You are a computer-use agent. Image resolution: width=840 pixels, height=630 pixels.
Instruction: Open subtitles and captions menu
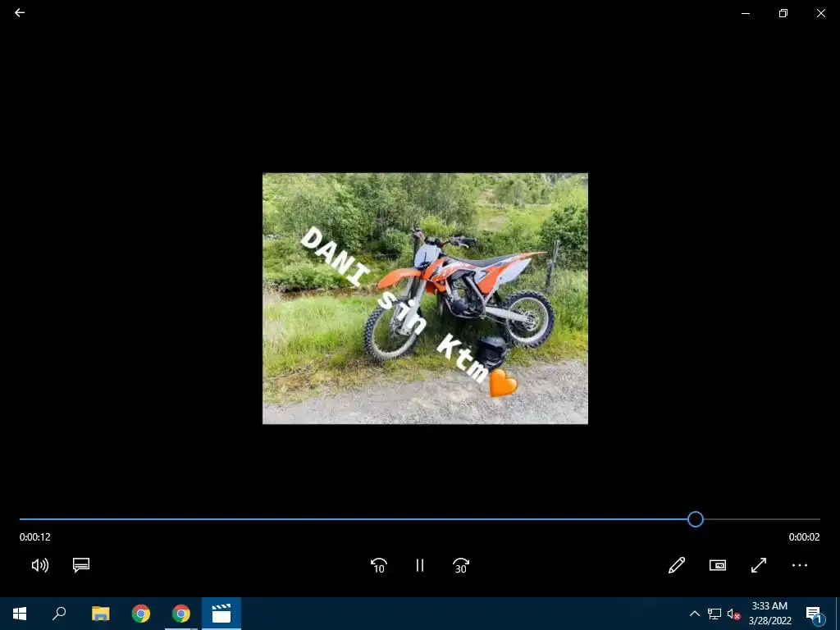[x=81, y=565]
